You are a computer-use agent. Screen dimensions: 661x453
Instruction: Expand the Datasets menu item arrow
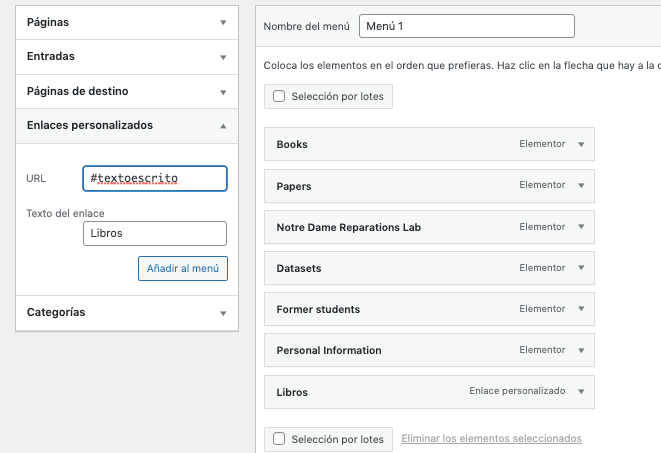[x=581, y=268]
